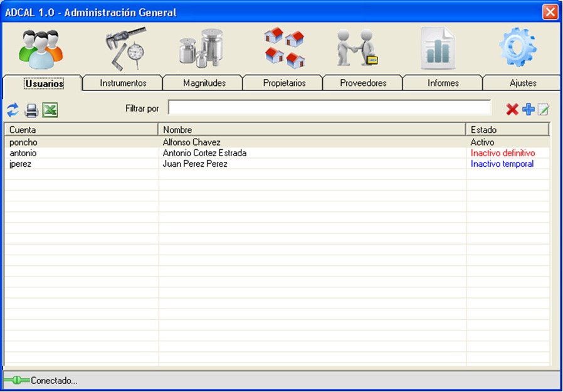Click the Propietarios houses icon
This screenshot has height=392, width=563.
[284, 49]
